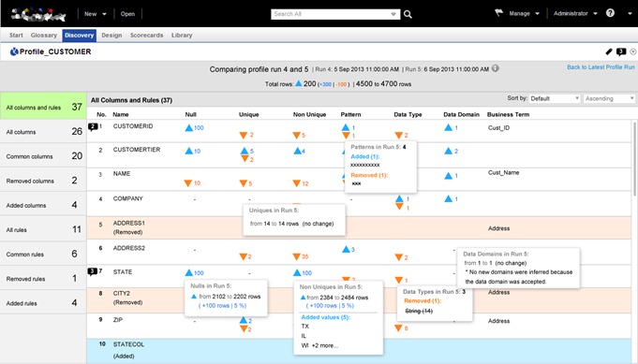Click orange Unique decrease arrow for CUSTOMERID
Image resolution: width=638 pixels, height=364 pixels.
click(x=244, y=135)
